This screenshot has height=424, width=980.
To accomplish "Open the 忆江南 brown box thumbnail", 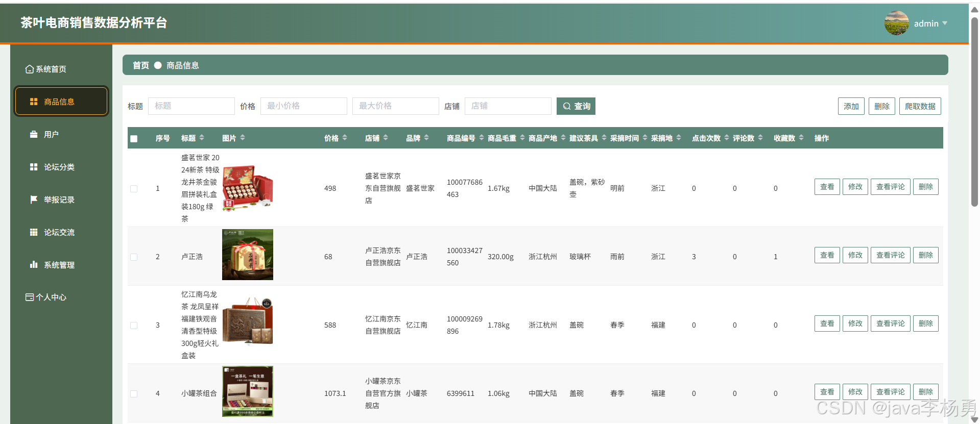I will 248,322.
